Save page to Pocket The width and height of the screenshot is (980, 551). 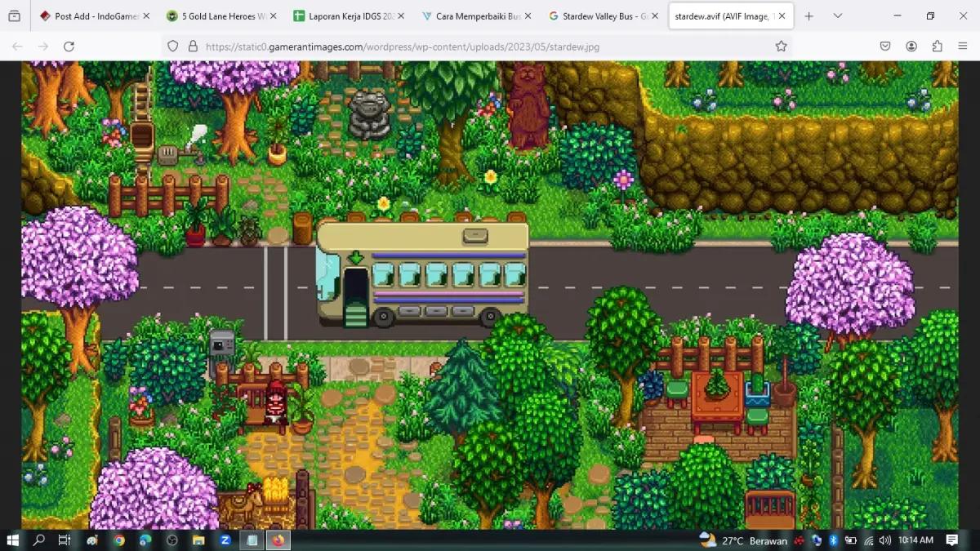[x=885, y=47]
